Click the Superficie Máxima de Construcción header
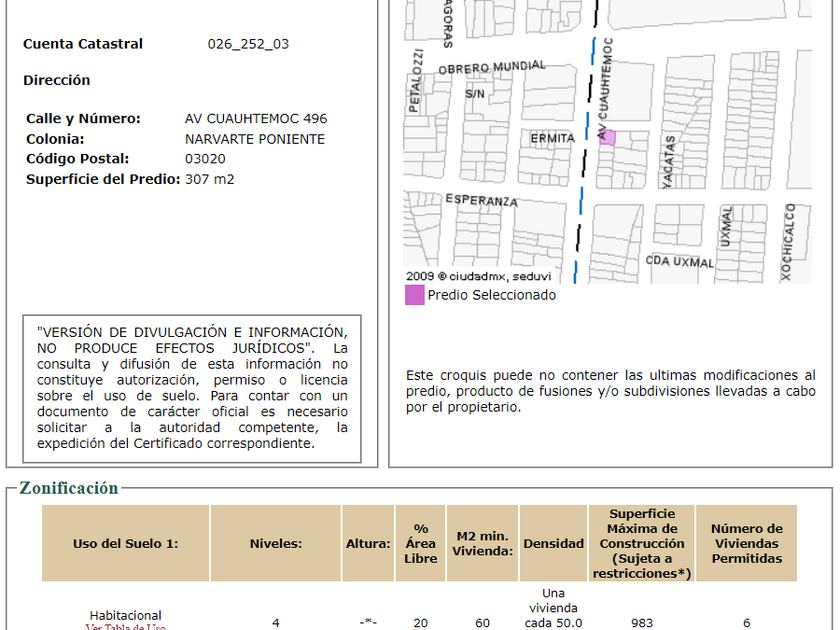 tap(642, 543)
